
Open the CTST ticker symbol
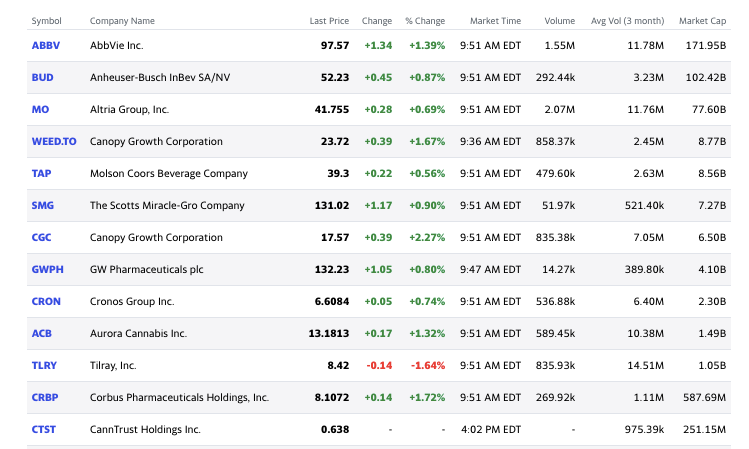[43, 429]
